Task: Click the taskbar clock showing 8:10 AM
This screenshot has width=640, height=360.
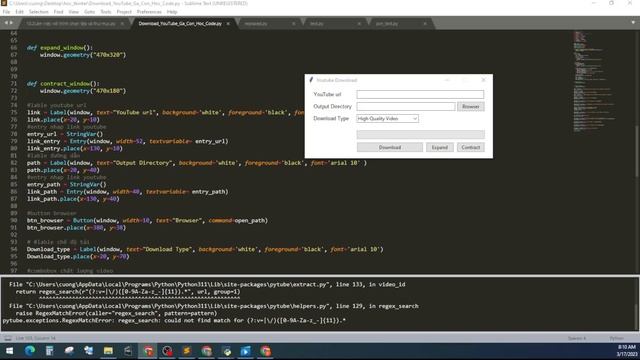Action: (627, 351)
